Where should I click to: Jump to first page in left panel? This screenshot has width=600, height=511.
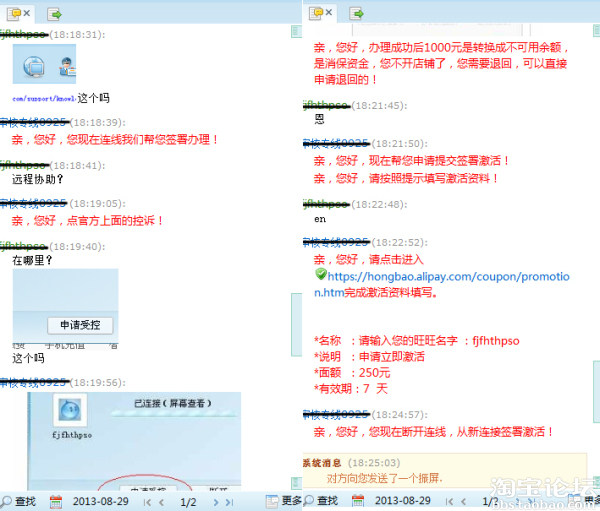(x=147, y=502)
